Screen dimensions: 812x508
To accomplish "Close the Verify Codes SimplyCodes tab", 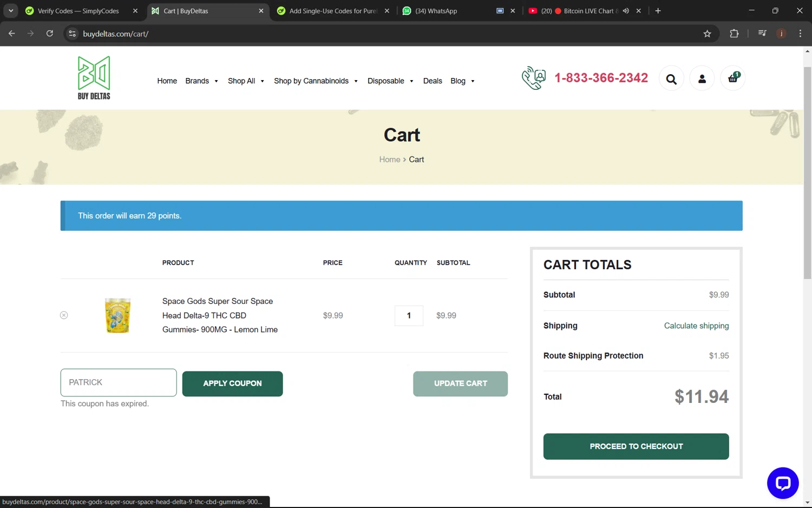I will [135, 11].
